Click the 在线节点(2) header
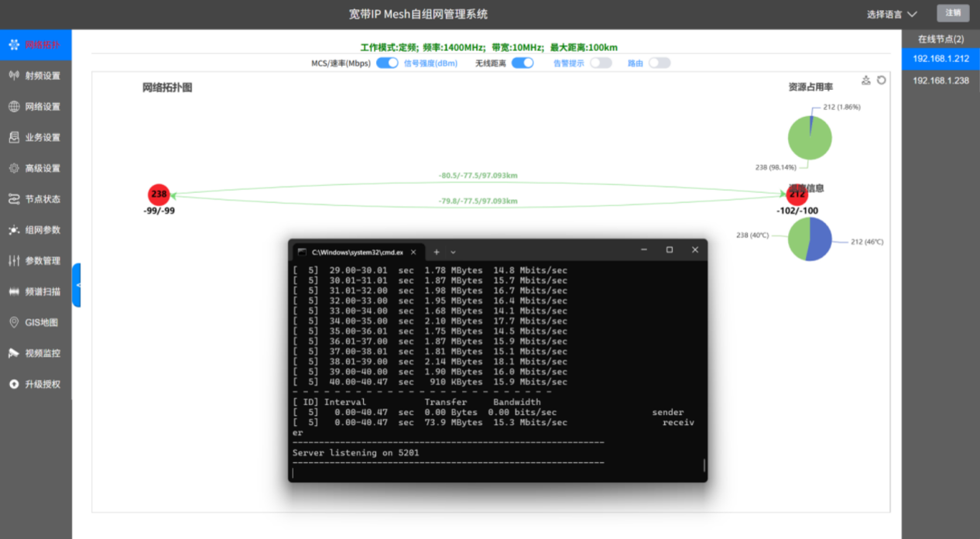The height and width of the screenshot is (539, 980). [x=941, y=39]
